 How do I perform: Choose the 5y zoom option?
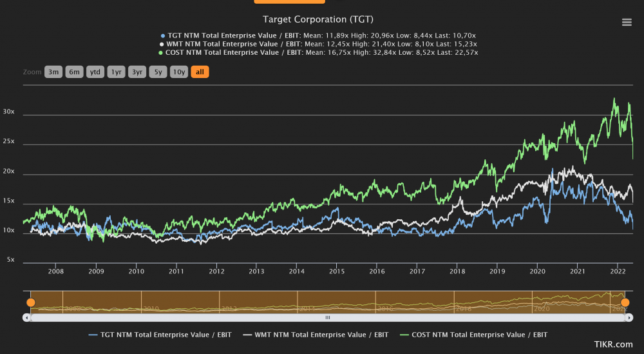point(158,72)
